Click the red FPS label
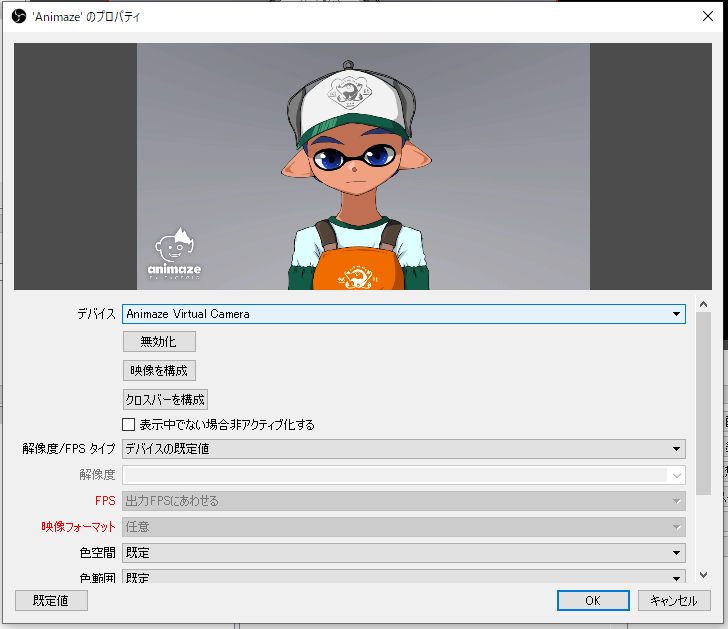 (x=105, y=501)
